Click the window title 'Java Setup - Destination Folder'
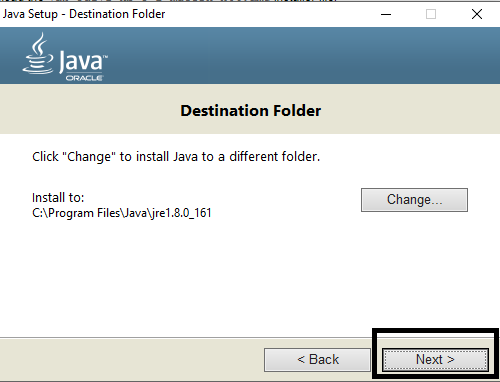 84,14
